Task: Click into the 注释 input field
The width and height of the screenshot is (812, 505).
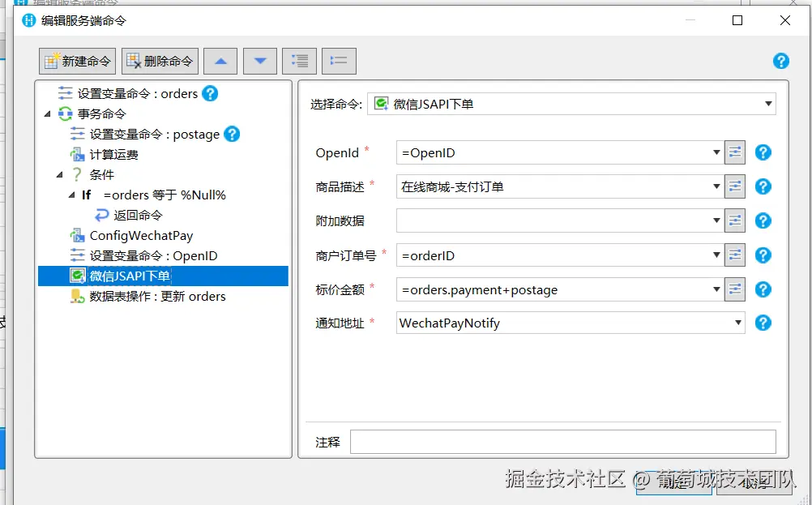Action: pos(563,442)
